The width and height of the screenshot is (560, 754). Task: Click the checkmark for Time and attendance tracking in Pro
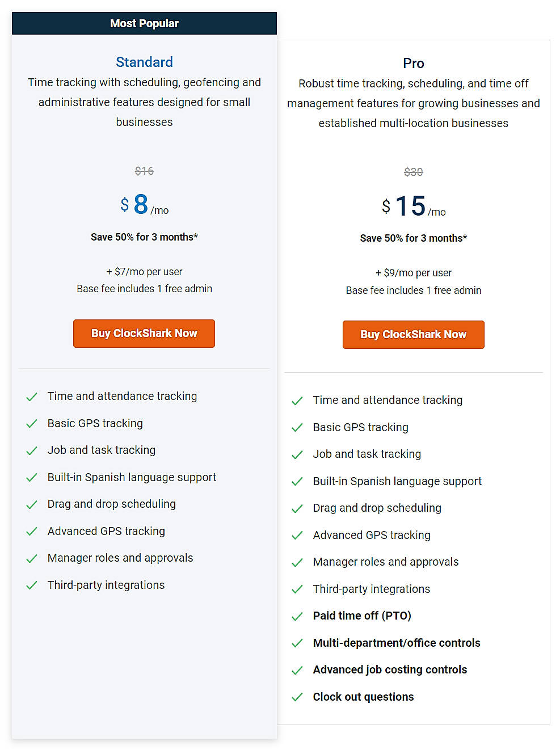[297, 400]
